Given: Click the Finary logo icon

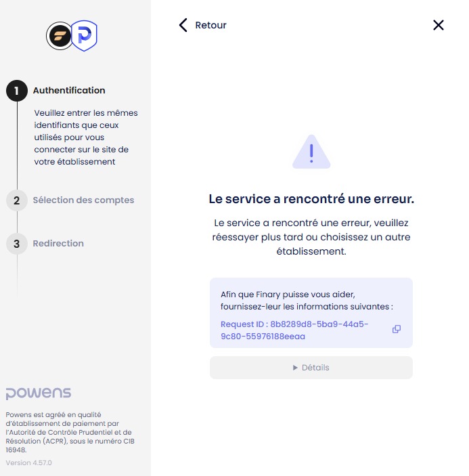Looking at the screenshot, I should coord(59,36).
